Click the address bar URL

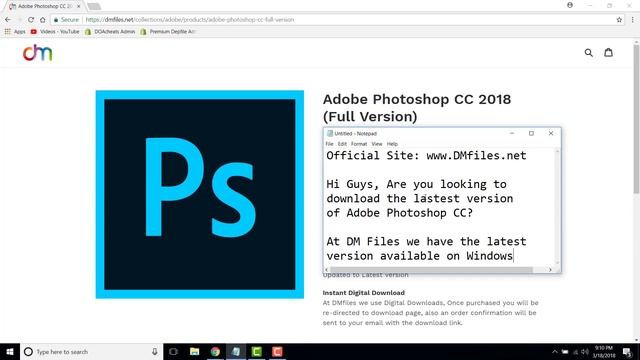click(190, 20)
